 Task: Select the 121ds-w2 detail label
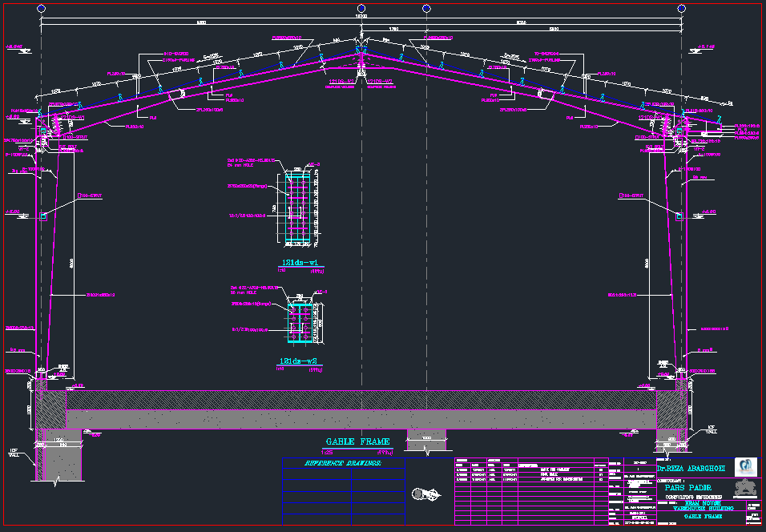pos(300,361)
